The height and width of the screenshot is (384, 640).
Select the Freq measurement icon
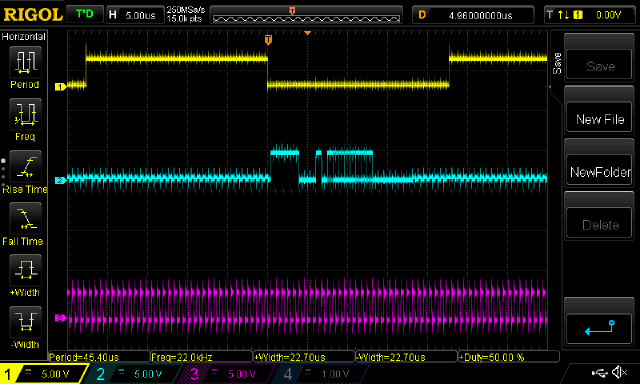[x=25, y=114]
